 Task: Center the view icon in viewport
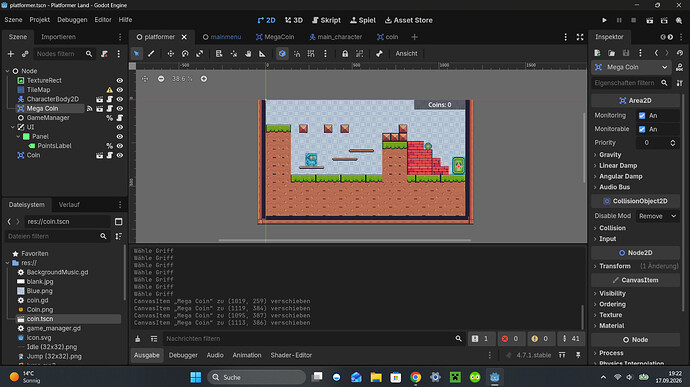145,79
